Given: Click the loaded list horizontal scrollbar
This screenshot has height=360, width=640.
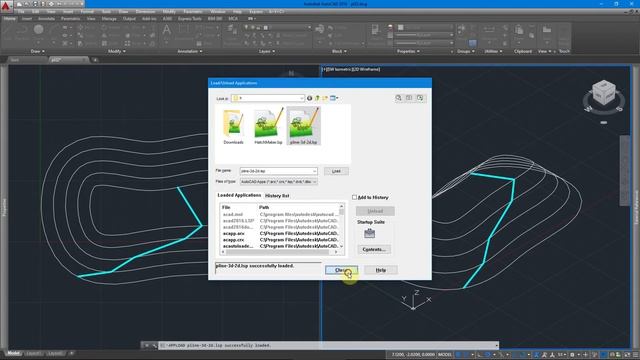Looking at the screenshot, I should [279, 252].
